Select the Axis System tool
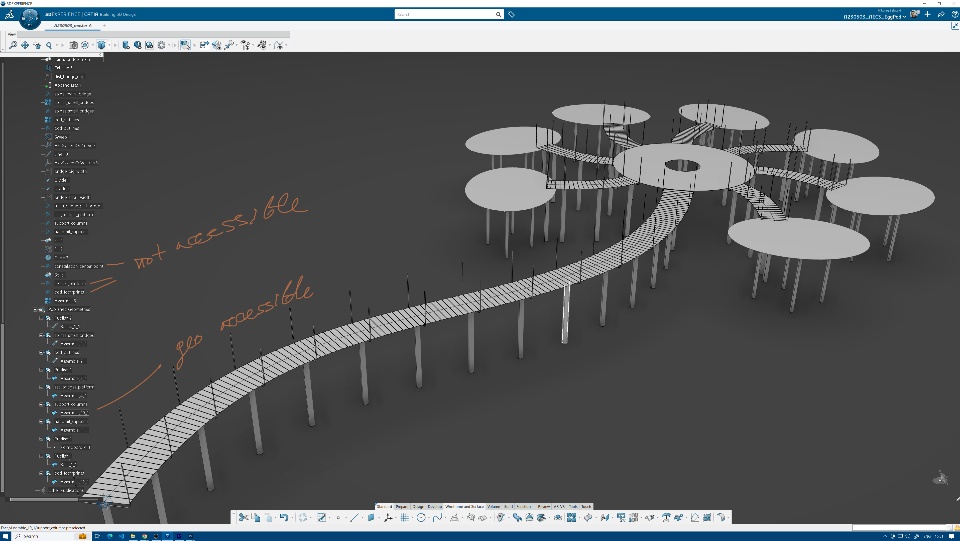The image size is (960, 541). coord(388,517)
